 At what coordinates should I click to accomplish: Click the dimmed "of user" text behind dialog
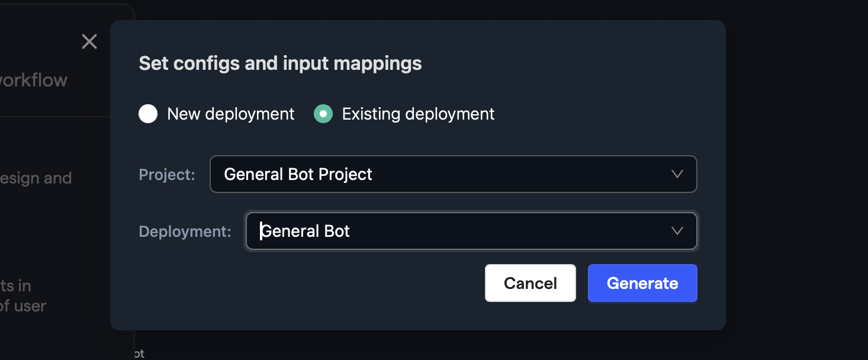coord(23,306)
